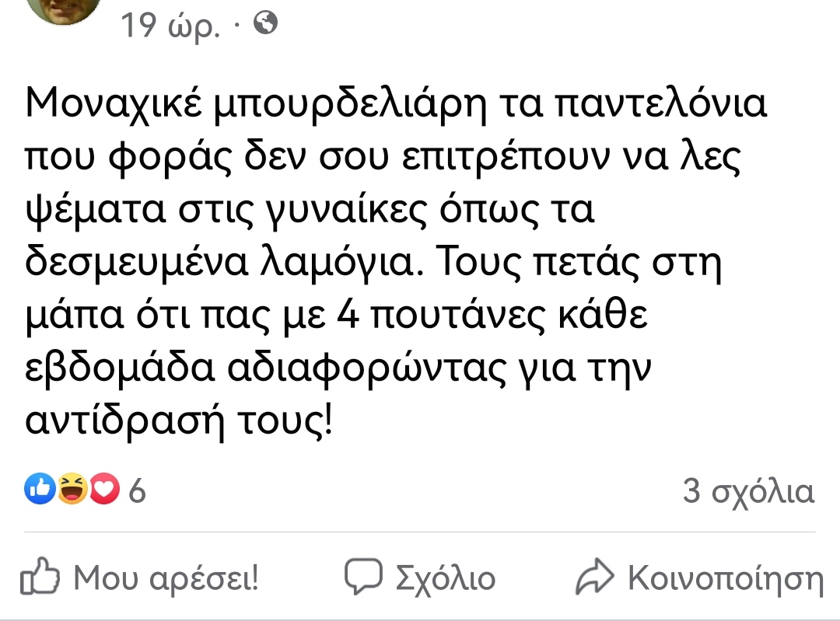Click the red heart Love reaction
Screen dimensions: 840x621
pyautogui.click(x=104, y=490)
